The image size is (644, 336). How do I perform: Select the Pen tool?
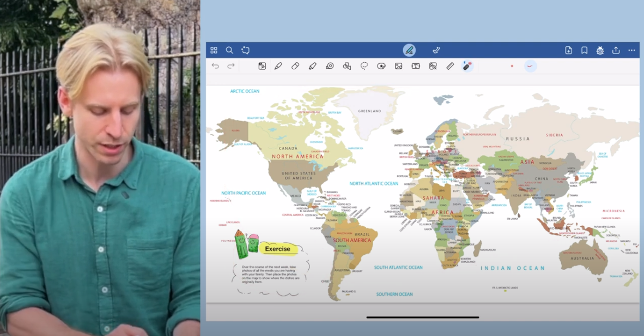pos(278,66)
